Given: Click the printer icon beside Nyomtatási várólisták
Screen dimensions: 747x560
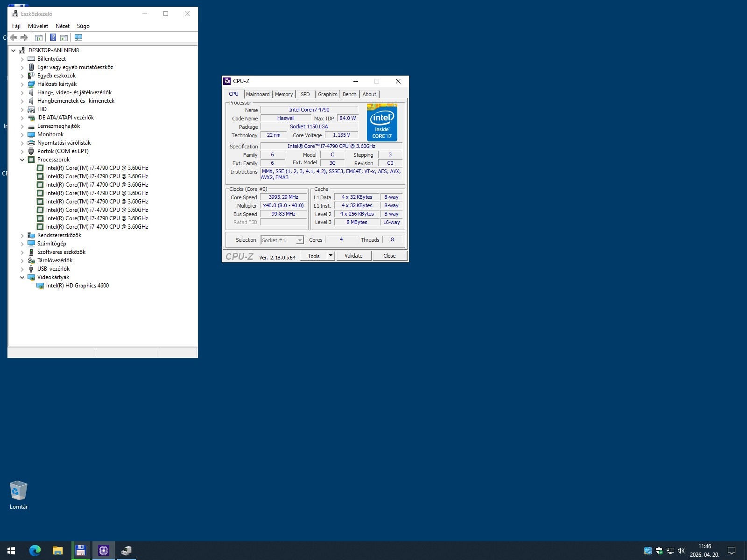Looking at the screenshot, I should (x=31, y=143).
